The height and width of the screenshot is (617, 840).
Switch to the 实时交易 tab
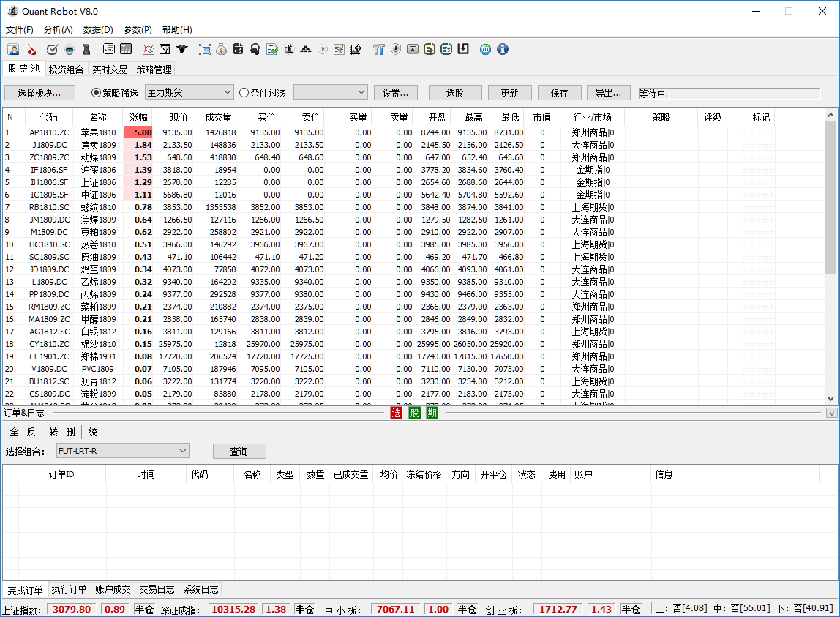click(110, 69)
